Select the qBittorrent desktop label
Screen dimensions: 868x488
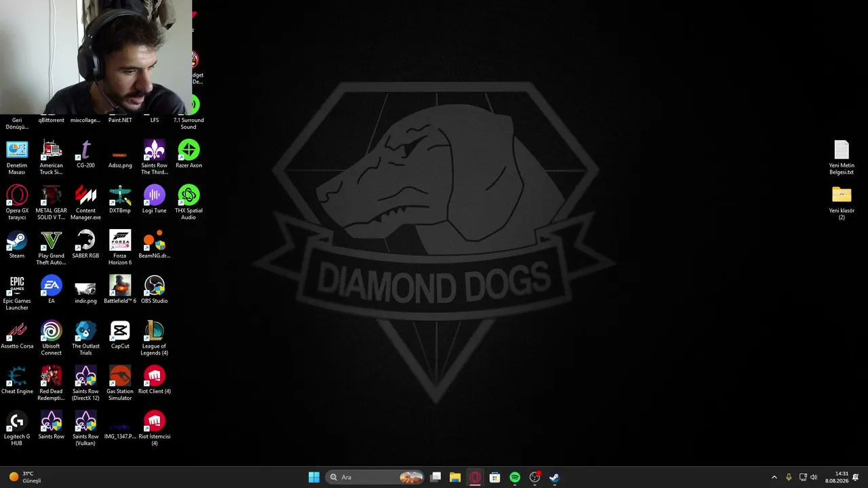(x=52, y=120)
